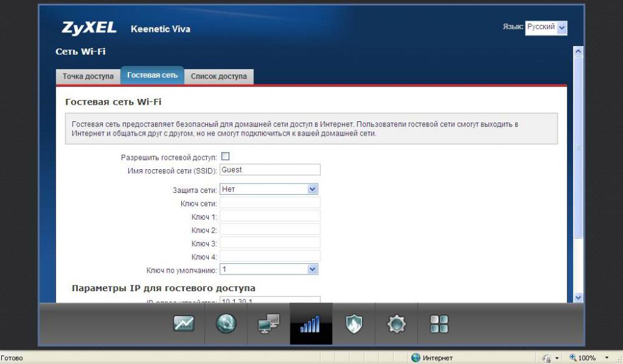Enable the guest access checkbox

pyautogui.click(x=226, y=156)
